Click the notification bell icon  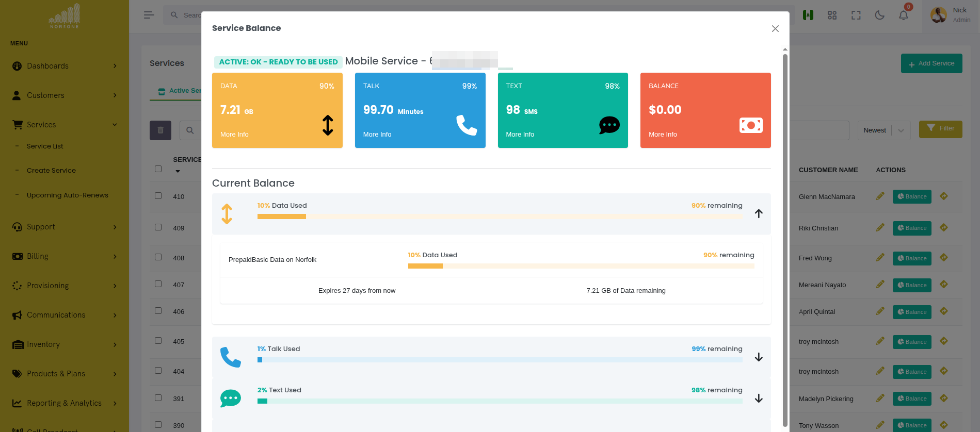[x=903, y=15]
